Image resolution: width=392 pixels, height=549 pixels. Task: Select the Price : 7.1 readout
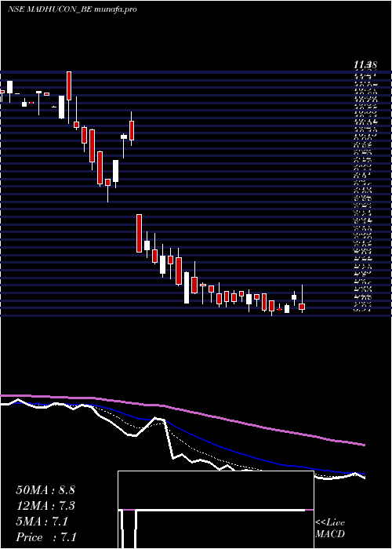click(x=46, y=537)
